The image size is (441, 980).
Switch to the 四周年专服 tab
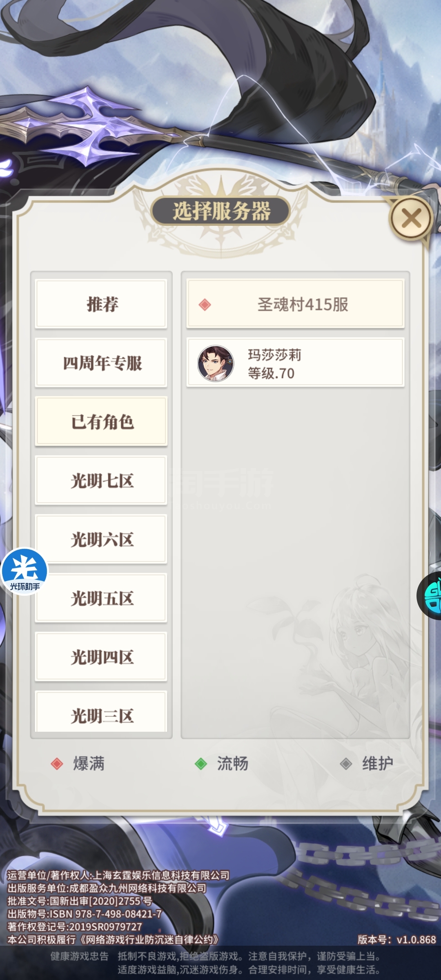click(101, 363)
